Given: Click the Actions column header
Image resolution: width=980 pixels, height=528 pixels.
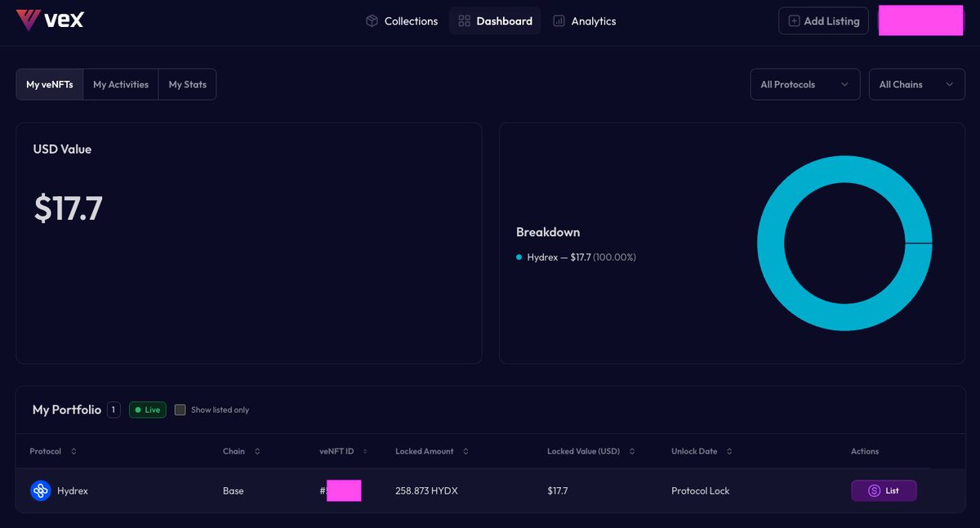Looking at the screenshot, I should click(865, 451).
